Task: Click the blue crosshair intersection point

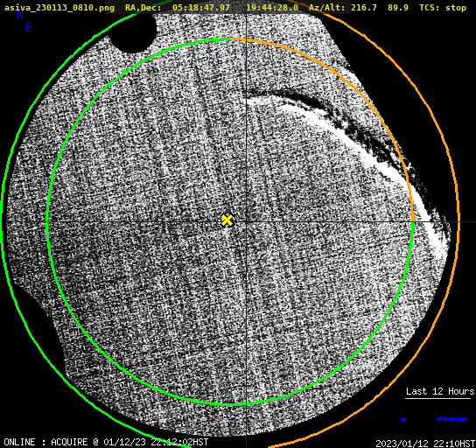Action: click(x=246, y=222)
